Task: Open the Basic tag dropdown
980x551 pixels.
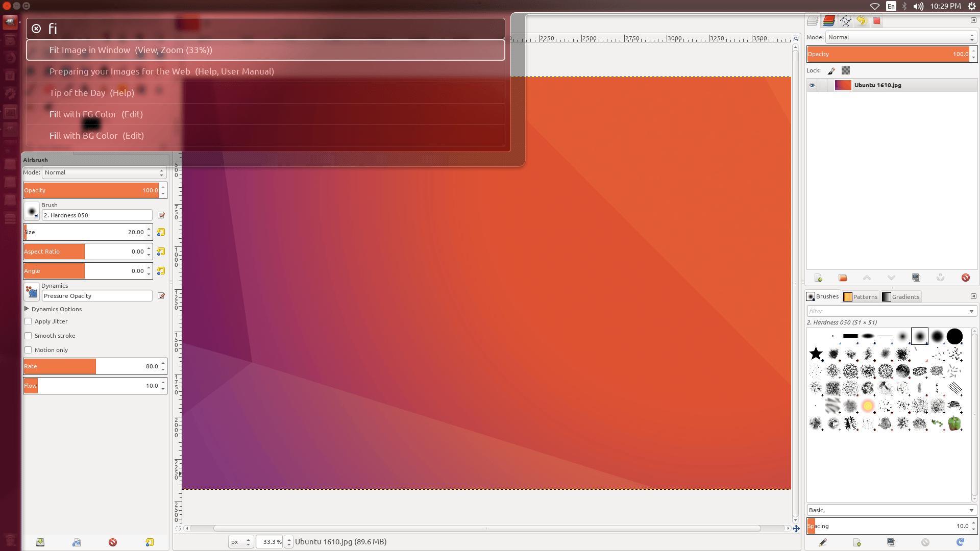Action: (x=891, y=510)
